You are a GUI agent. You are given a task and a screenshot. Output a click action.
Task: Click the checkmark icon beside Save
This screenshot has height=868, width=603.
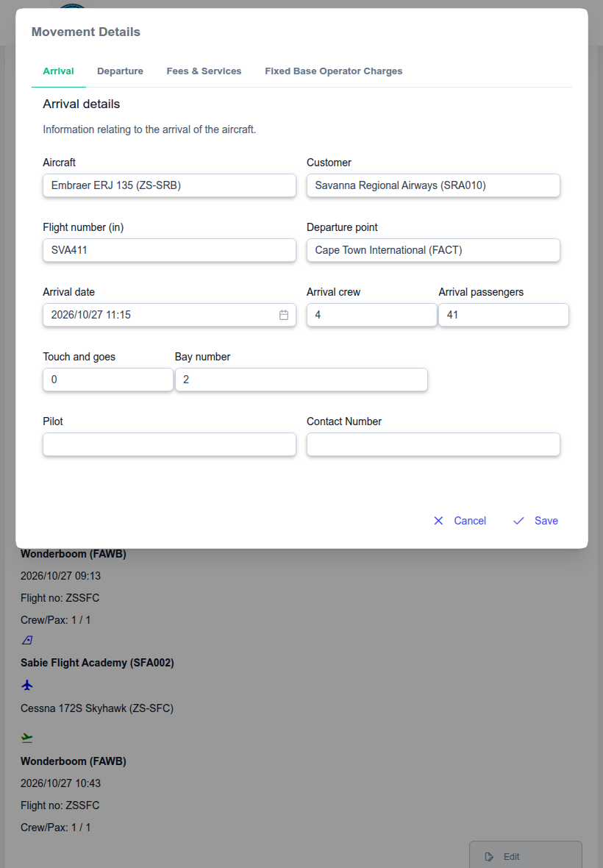click(518, 521)
